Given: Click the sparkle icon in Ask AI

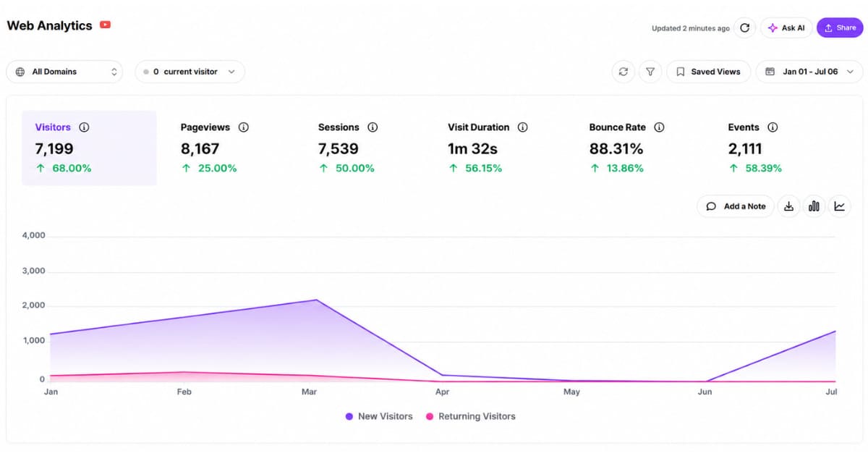Looking at the screenshot, I should (x=773, y=28).
